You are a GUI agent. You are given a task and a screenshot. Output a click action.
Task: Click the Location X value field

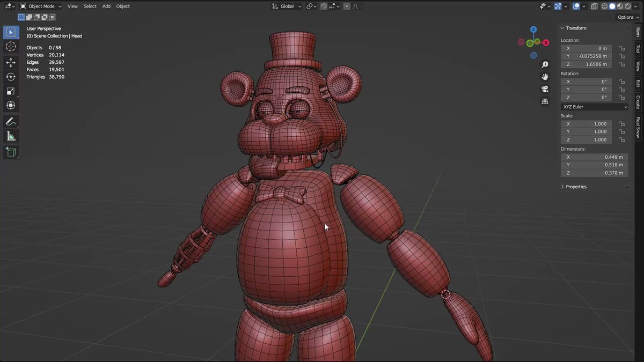[x=586, y=48]
